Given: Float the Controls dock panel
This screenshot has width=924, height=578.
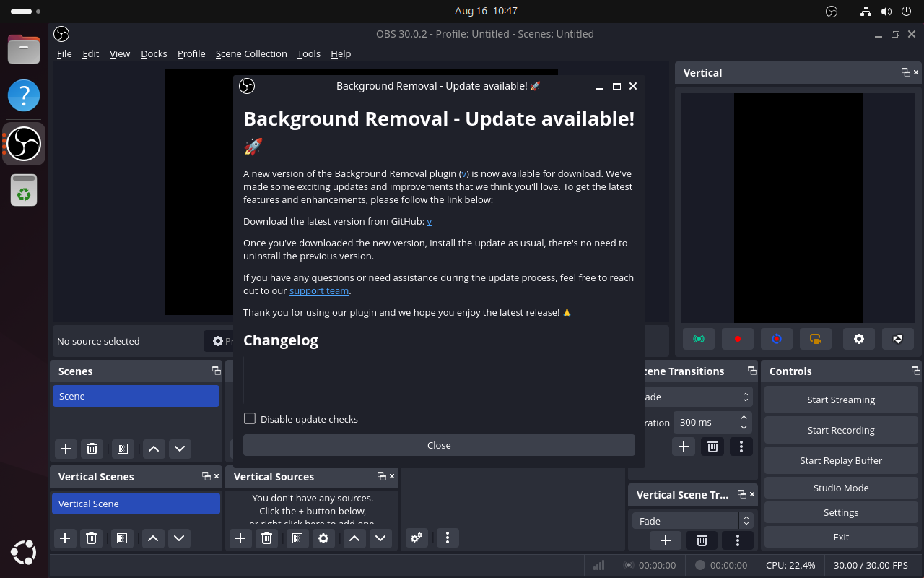Looking at the screenshot, I should tap(916, 371).
